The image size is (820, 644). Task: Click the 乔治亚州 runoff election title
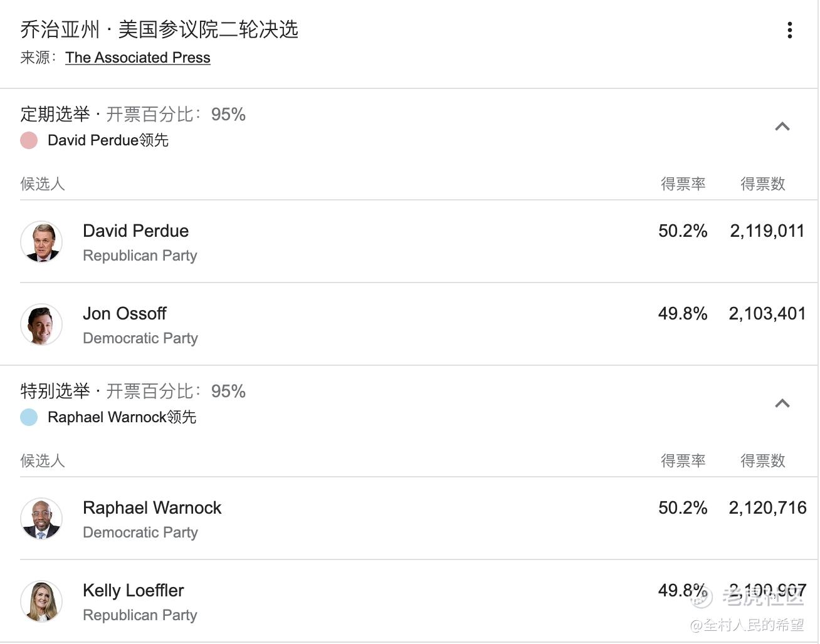coord(159,29)
